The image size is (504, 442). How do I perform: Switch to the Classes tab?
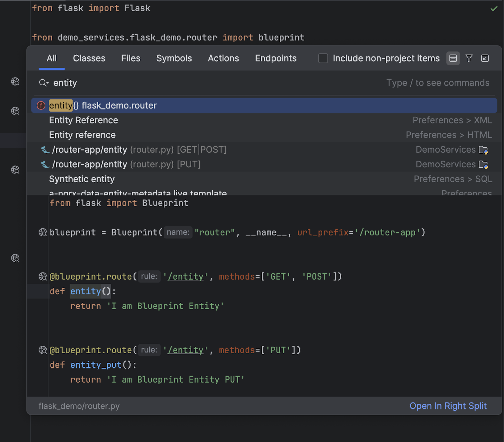pos(89,58)
